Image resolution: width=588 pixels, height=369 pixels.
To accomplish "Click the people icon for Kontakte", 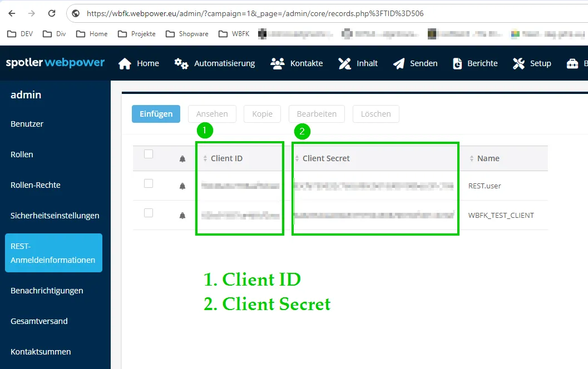I will pos(278,64).
